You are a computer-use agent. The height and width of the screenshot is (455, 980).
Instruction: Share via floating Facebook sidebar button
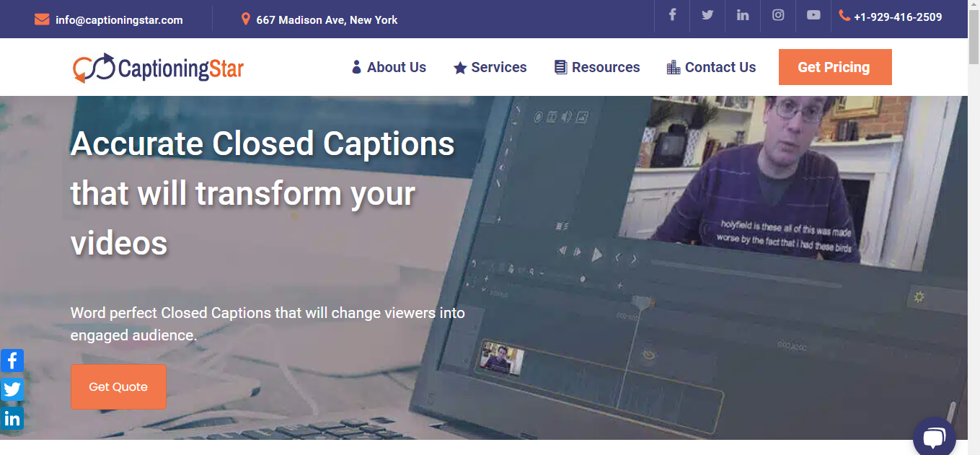pos(12,361)
